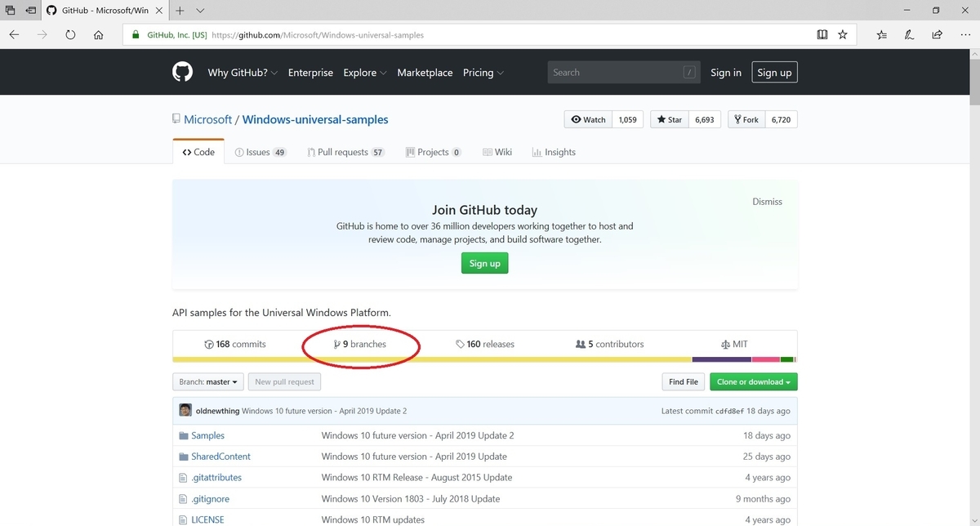Screen dimensions: 980x526
Task: Open the latest commit cdfd8ef
Action: [x=729, y=411]
